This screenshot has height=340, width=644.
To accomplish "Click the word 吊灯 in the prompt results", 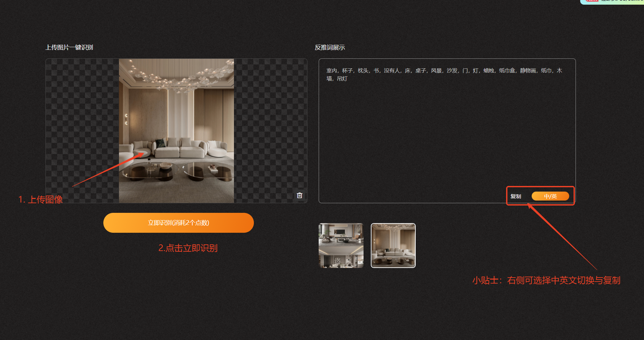I will click(x=342, y=79).
